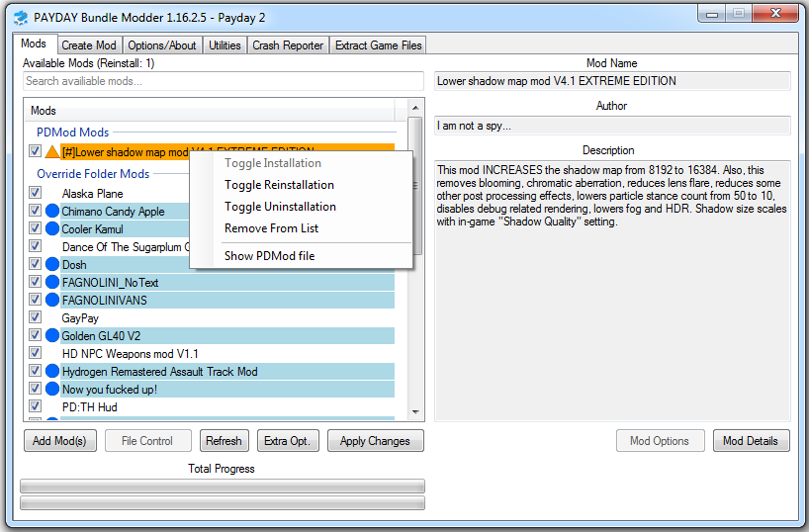Image resolution: width=809 pixels, height=532 pixels.
Task: Click the blue circle beside Hydrogen Remastered Assault Track Mod
Action: pos(52,371)
